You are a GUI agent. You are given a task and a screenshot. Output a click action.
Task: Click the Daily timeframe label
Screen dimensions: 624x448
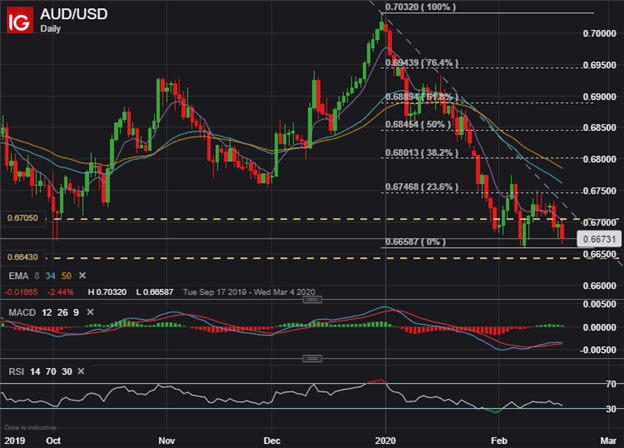tap(51, 29)
